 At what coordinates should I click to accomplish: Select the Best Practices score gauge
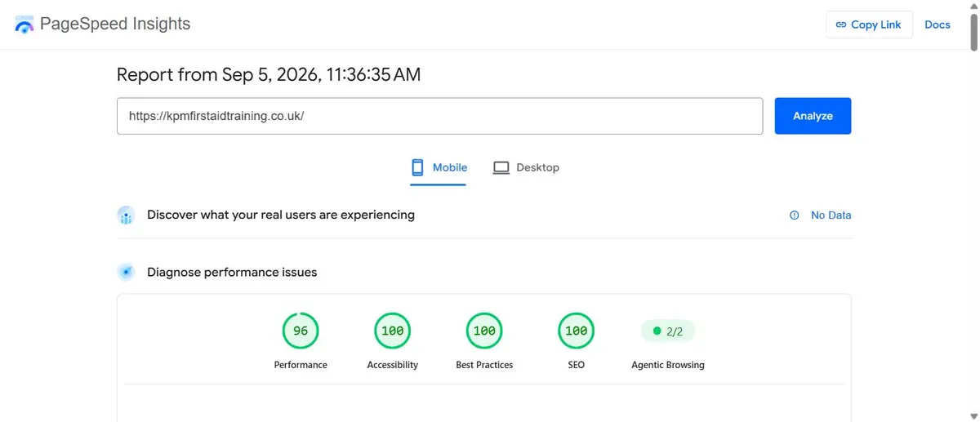coord(484,331)
